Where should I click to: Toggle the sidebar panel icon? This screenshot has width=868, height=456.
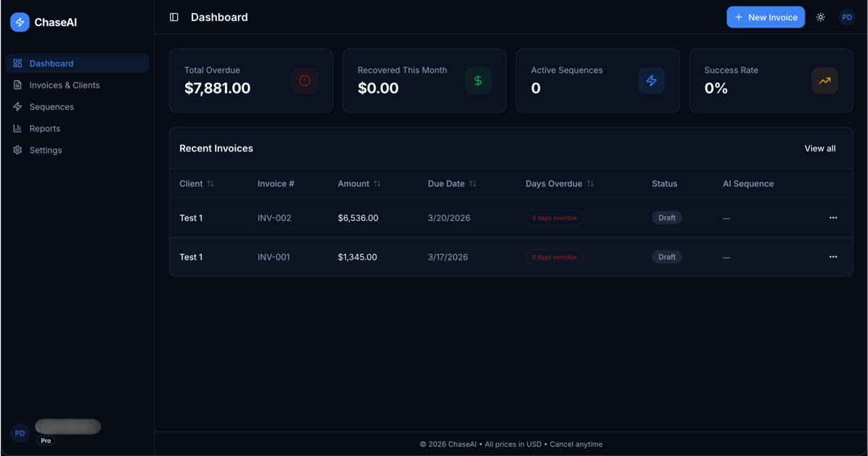(x=174, y=17)
